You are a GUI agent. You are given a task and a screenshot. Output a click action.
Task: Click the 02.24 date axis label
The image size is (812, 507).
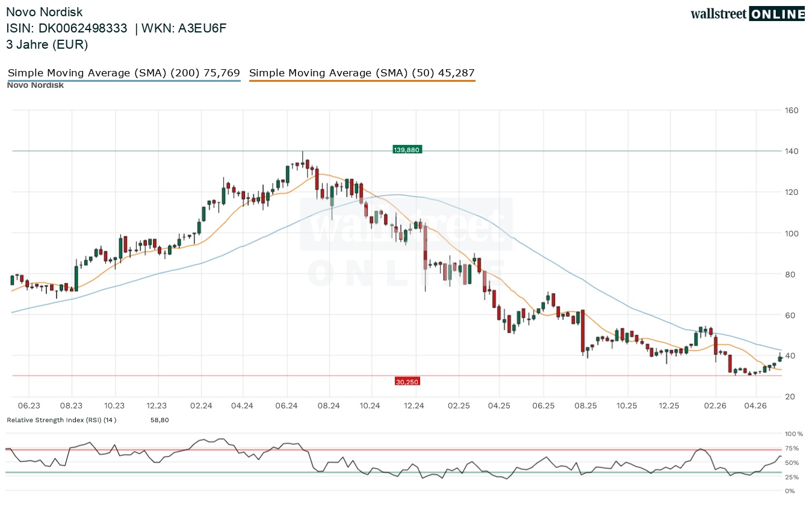(x=200, y=406)
